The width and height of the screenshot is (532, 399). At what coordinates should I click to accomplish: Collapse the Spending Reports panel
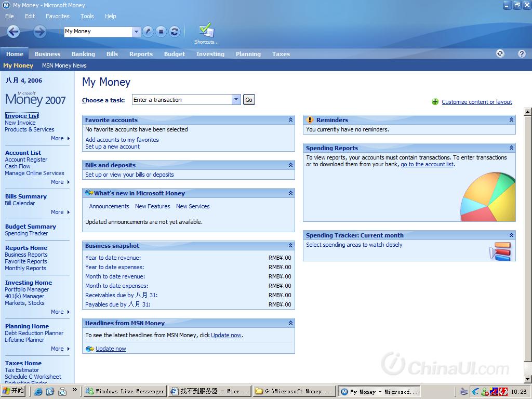pyautogui.click(x=511, y=148)
